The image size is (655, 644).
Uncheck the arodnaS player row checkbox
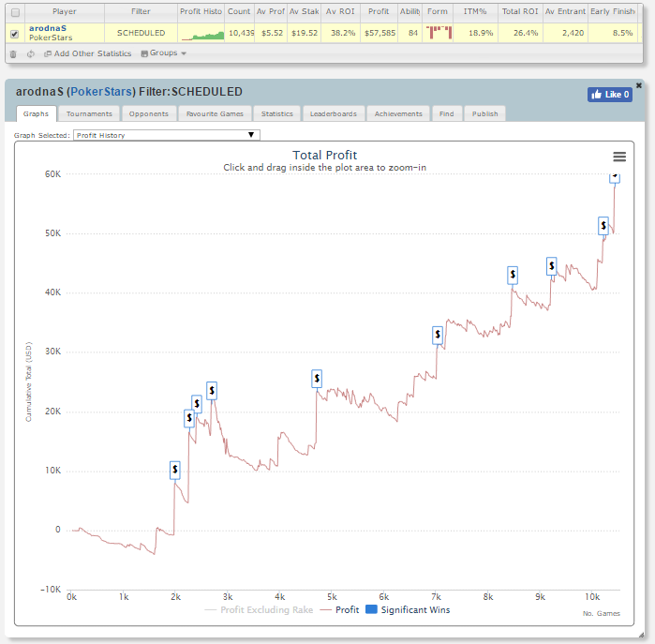14,34
